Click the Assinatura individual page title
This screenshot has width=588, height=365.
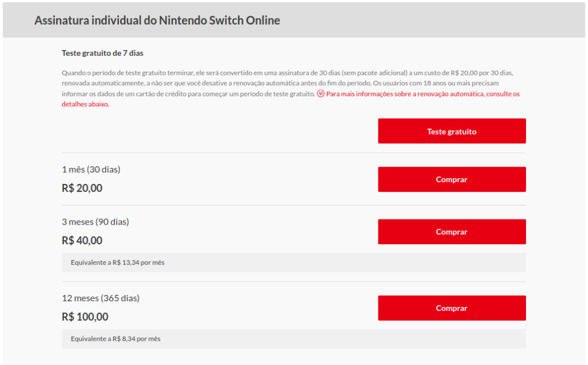point(157,20)
